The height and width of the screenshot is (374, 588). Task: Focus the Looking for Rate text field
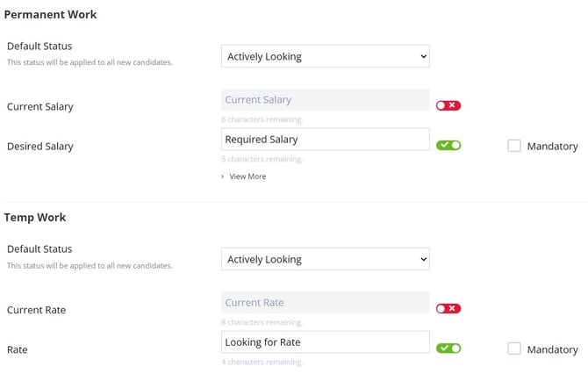pyautogui.click(x=325, y=342)
